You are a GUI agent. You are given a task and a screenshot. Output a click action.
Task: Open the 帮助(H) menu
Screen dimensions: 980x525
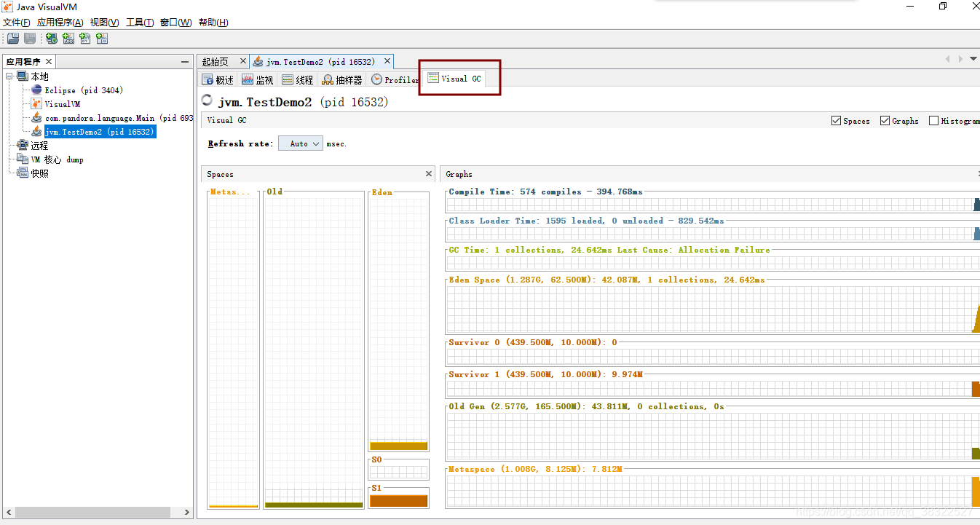pos(213,23)
